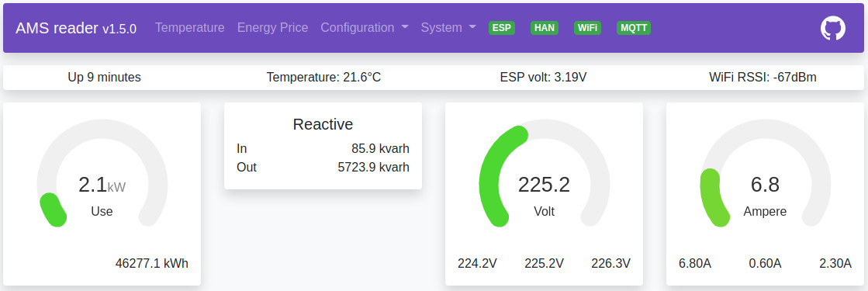Expand the System dropdown menu
Viewport: 868px width, 291px height.
(448, 28)
